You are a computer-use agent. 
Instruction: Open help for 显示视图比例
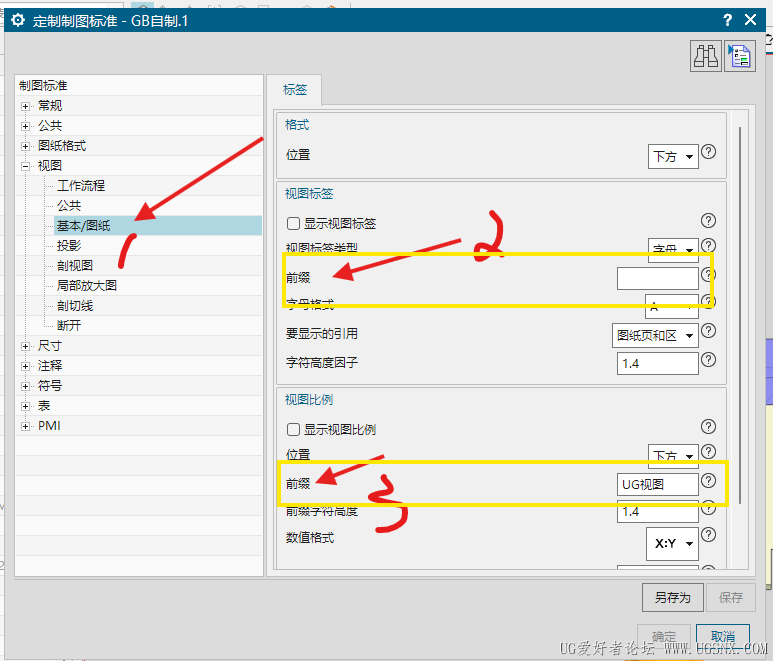(x=708, y=426)
